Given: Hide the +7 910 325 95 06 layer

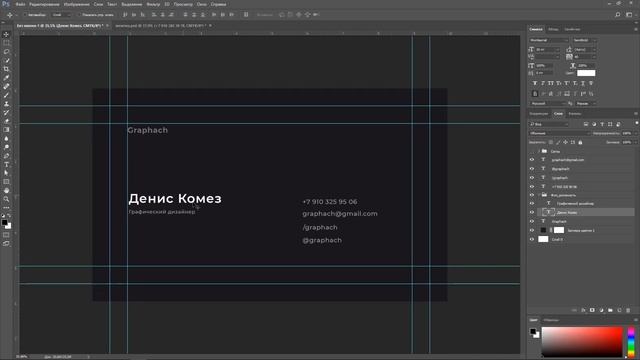Looking at the screenshot, I should tap(532, 187).
